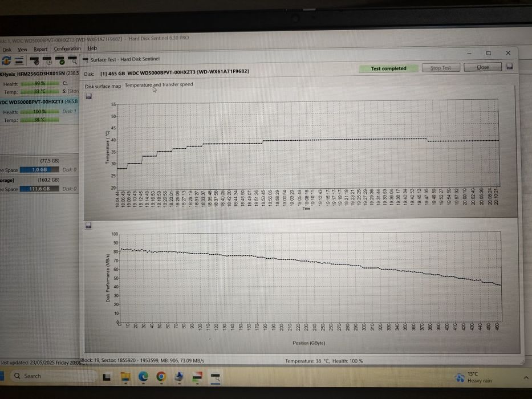Click the disk icon with clock
The width and height of the screenshot is (532, 399).
47,61
